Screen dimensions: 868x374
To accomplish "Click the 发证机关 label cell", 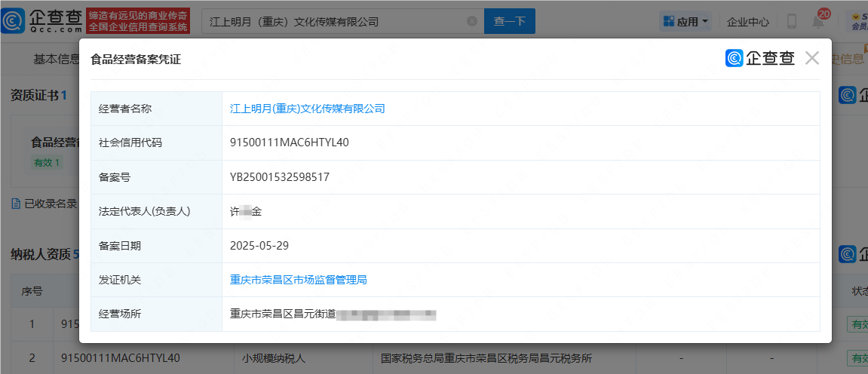I will [x=156, y=280].
